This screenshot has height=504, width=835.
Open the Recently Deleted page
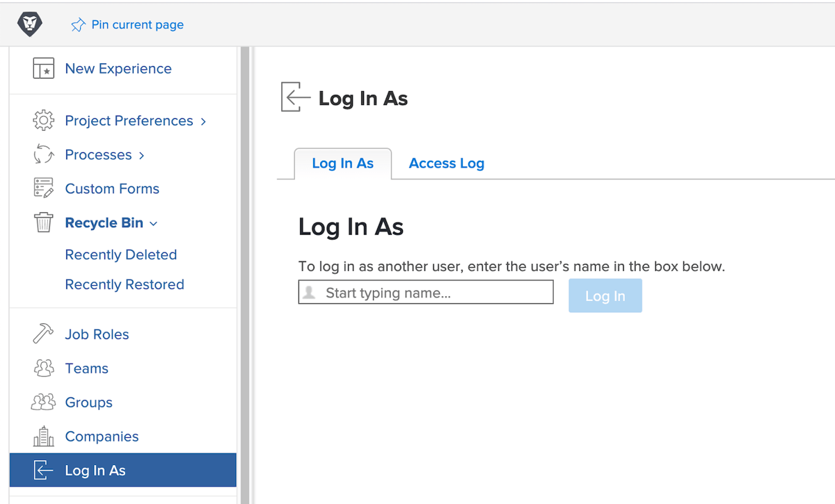point(120,254)
